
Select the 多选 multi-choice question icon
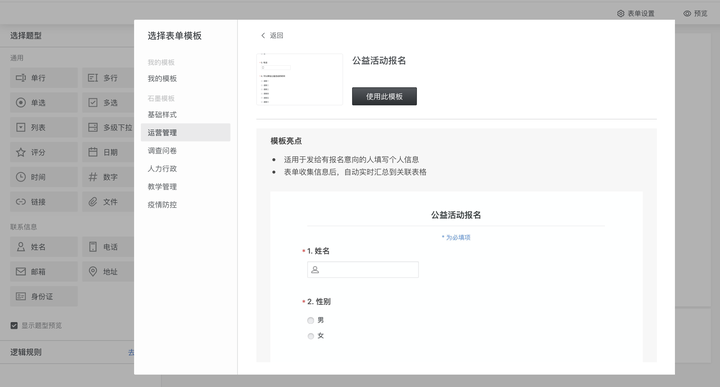coord(93,103)
